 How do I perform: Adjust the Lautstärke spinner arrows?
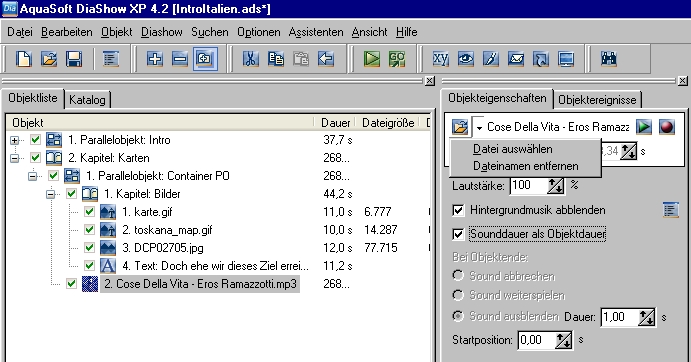tap(556, 185)
